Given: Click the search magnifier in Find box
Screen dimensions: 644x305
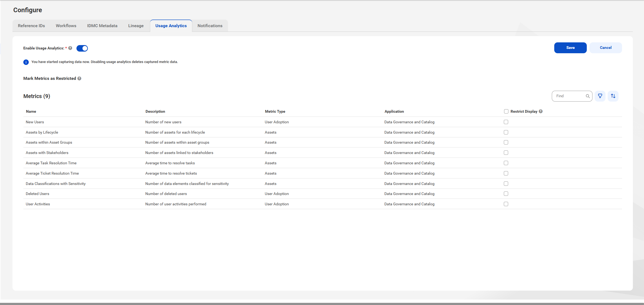Looking at the screenshot, I should click(x=588, y=96).
